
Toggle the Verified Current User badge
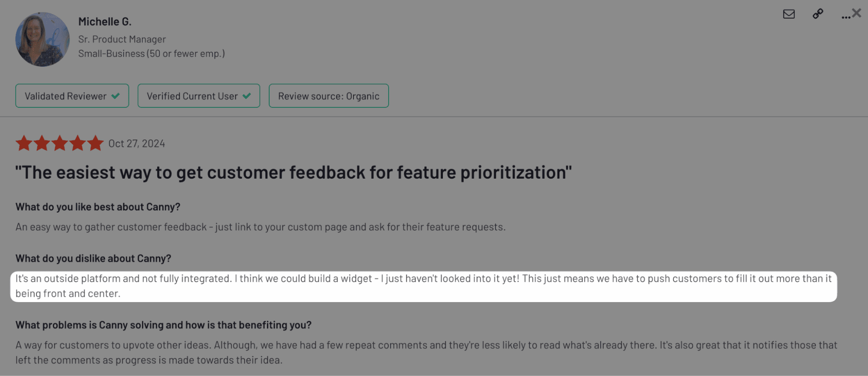198,96
